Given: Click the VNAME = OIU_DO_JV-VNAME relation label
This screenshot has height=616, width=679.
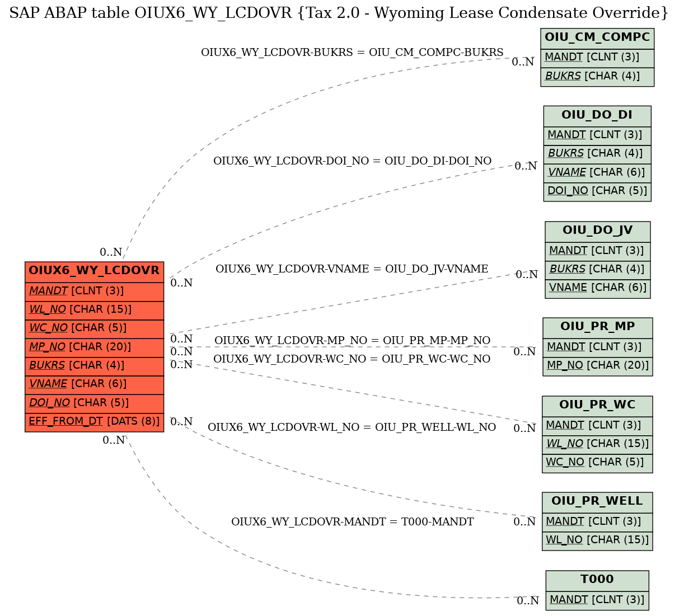Looking at the screenshot, I should pos(352,269).
